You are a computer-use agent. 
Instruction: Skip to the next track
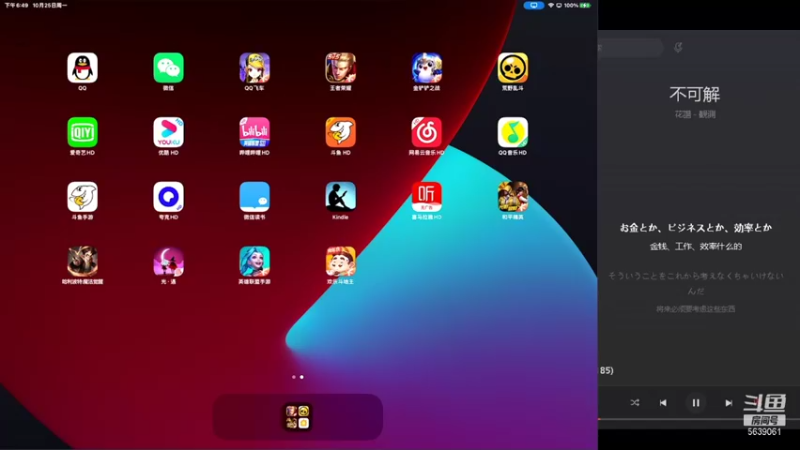(729, 403)
